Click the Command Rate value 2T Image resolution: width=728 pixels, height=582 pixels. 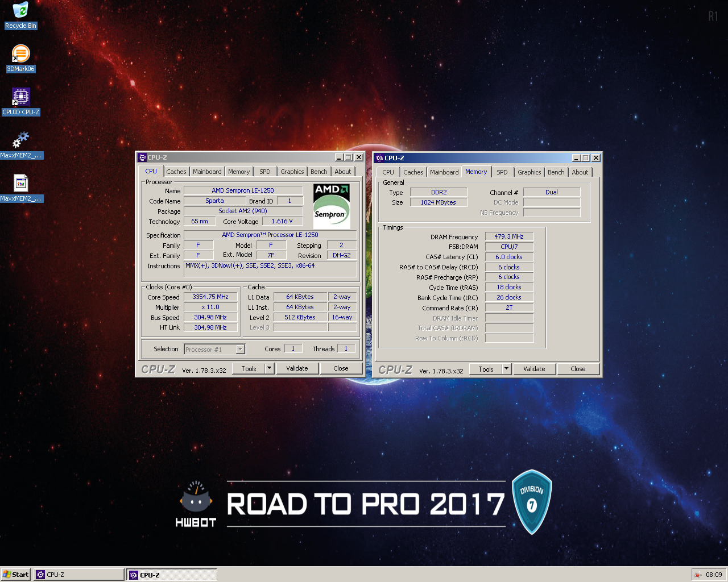pos(509,307)
